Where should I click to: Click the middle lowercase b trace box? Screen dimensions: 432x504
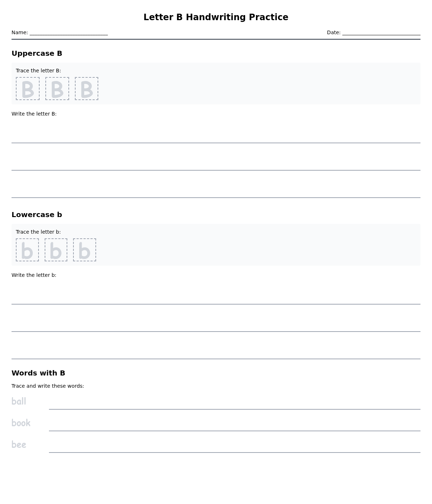56,250
